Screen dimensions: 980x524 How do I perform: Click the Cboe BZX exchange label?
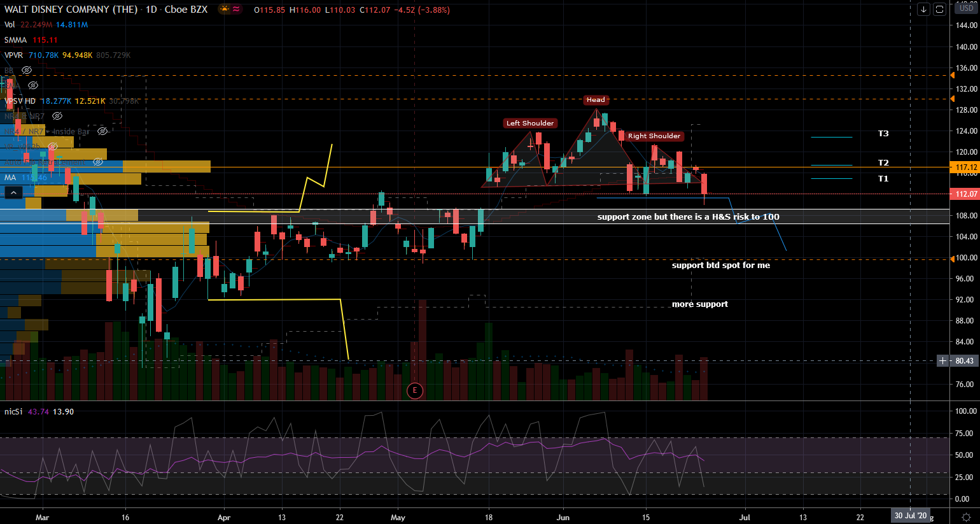[186, 10]
